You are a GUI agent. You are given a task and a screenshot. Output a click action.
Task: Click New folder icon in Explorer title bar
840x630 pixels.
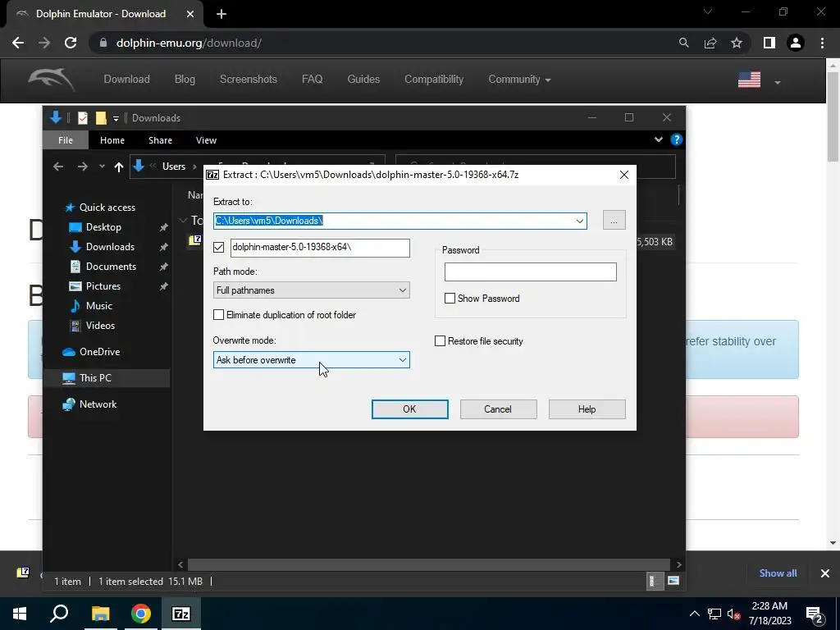tap(101, 118)
